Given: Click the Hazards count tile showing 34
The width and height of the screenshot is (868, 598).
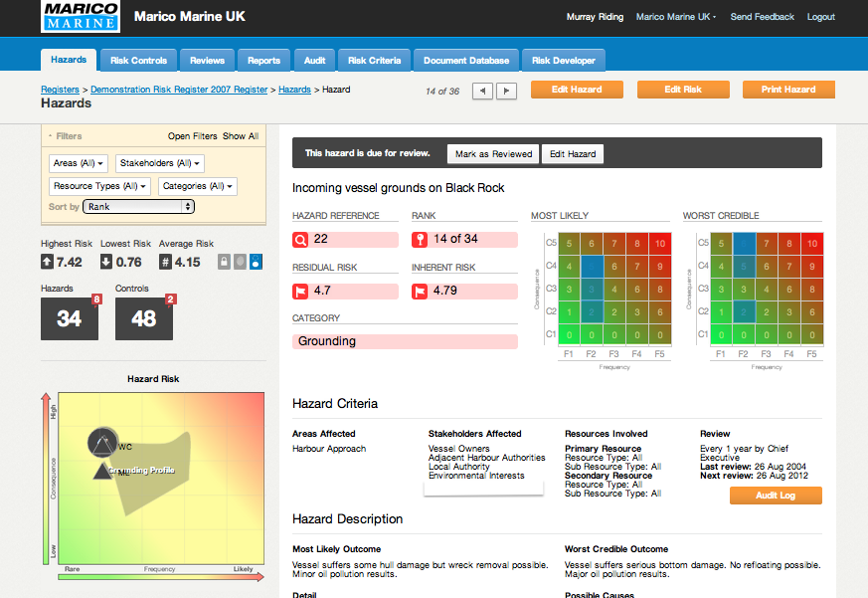Looking at the screenshot, I should coord(69,318).
